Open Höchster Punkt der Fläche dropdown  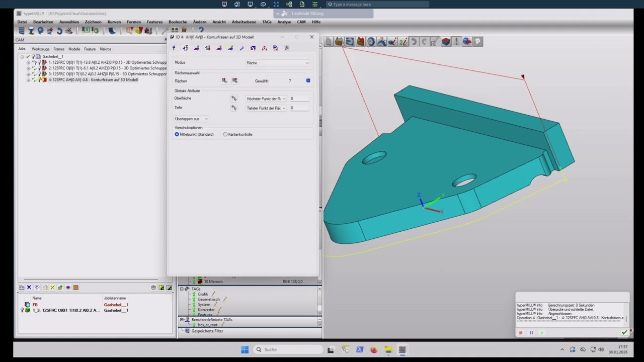click(x=266, y=99)
